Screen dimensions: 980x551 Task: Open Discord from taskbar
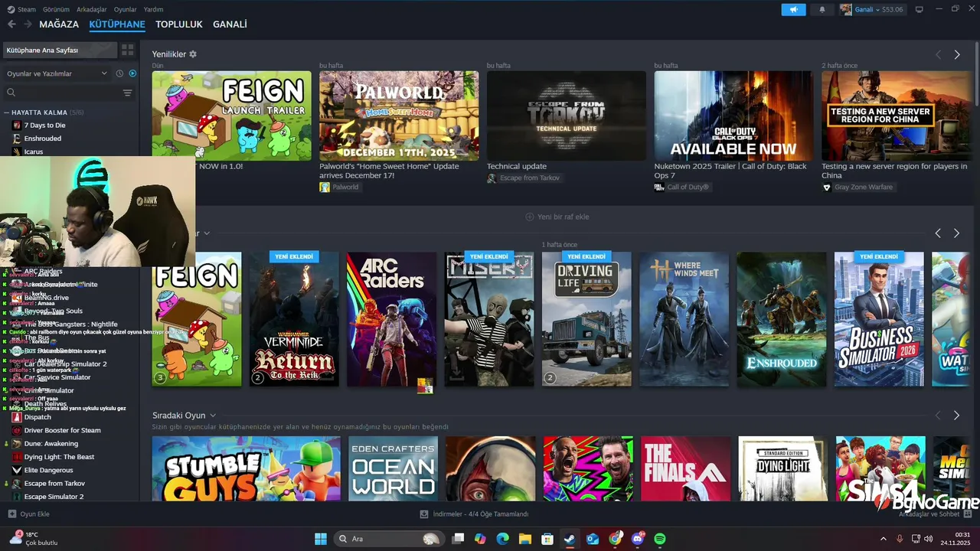tap(638, 539)
